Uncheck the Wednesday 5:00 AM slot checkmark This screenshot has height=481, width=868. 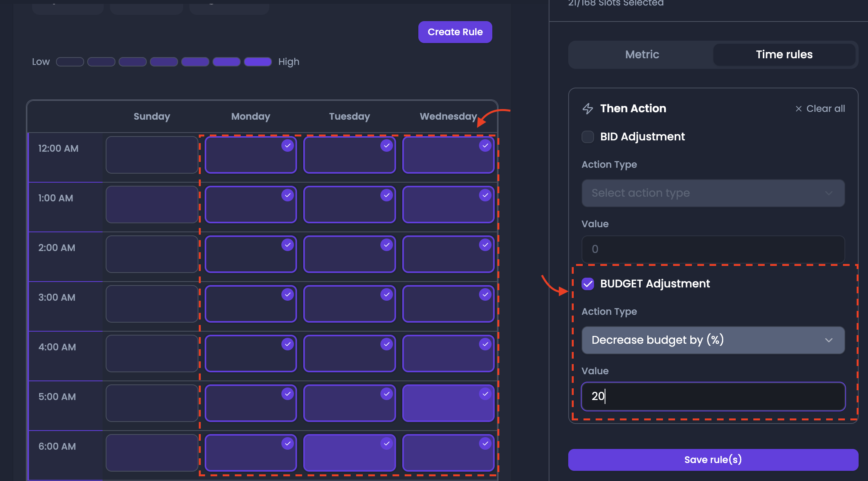(x=485, y=394)
